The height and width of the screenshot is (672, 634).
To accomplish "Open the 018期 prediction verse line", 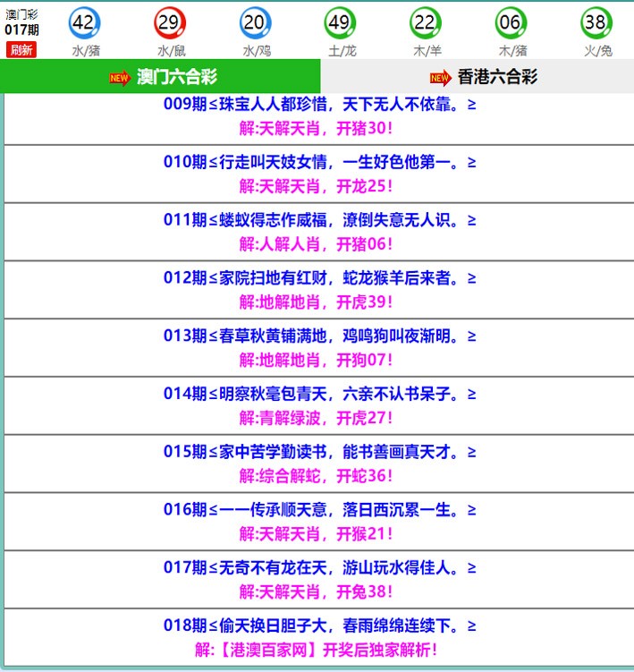I will click(x=319, y=625).
